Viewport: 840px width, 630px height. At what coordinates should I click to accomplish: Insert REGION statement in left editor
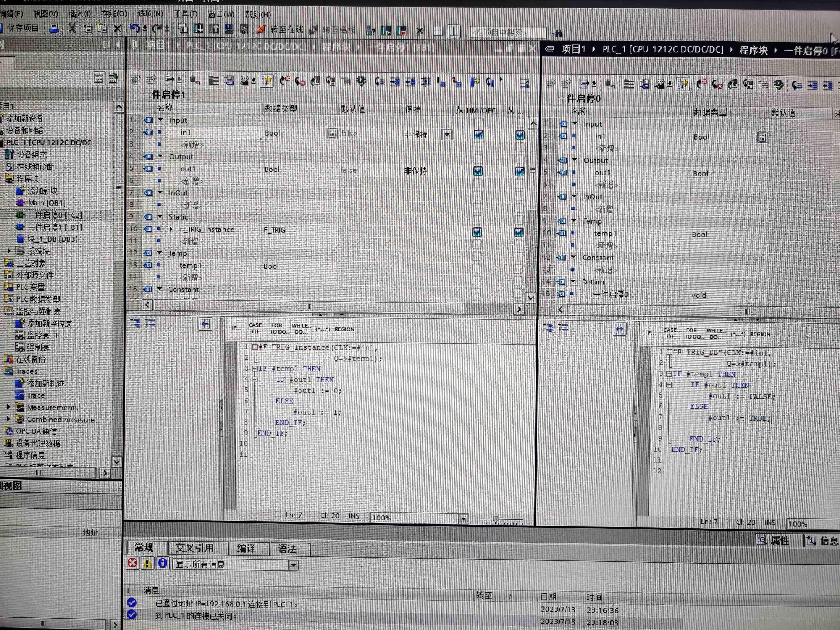[x=344, y=329]
